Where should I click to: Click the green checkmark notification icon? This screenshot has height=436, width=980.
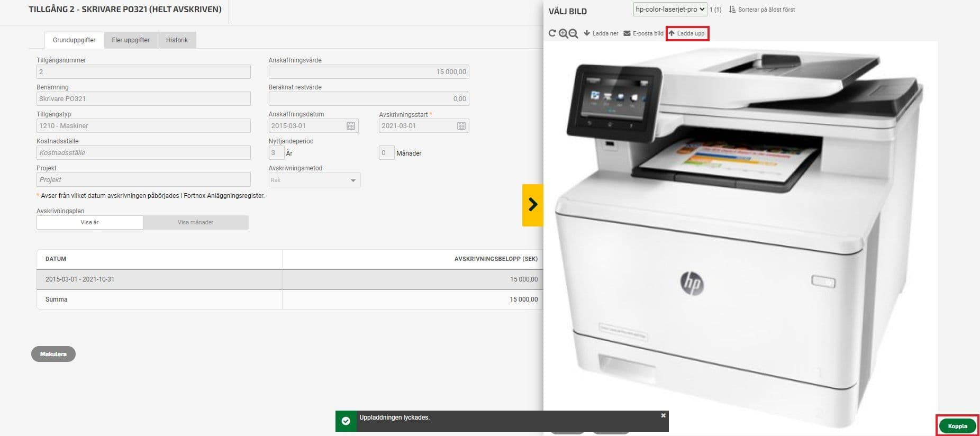[346, 421]
